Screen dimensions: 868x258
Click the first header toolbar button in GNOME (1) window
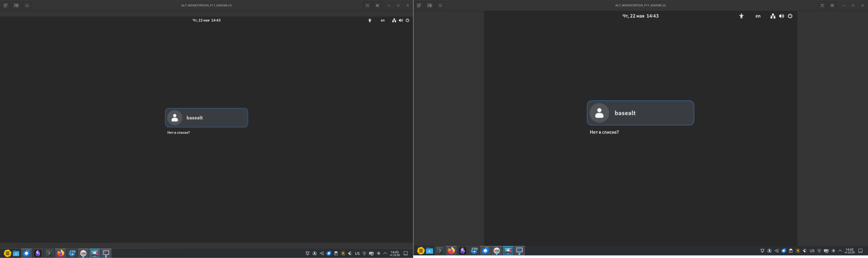point(5,5)
